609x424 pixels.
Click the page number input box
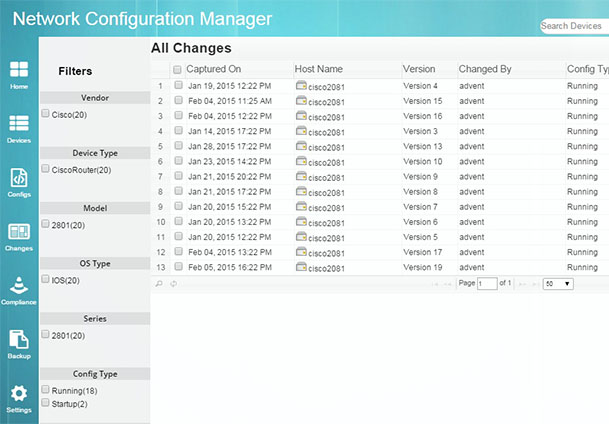click(x=487, y=284)
